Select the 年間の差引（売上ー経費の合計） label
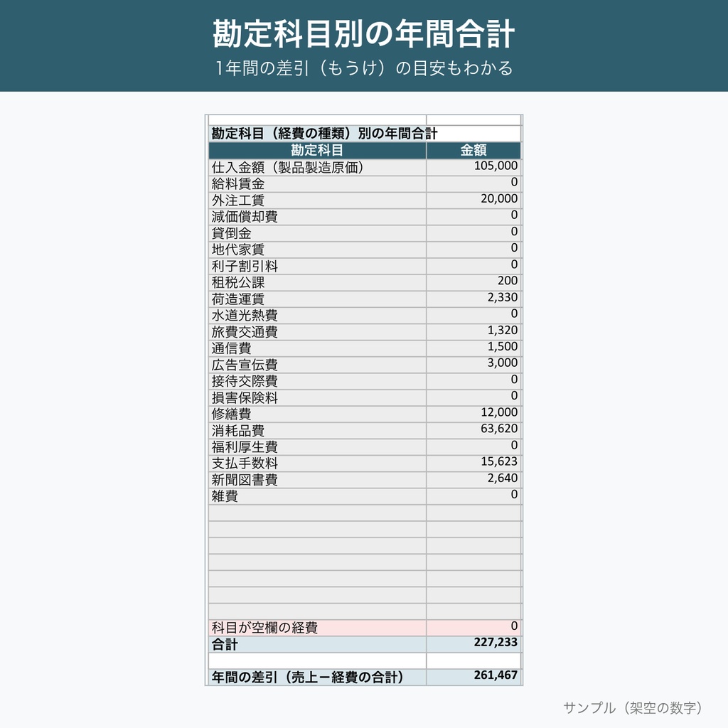The image size is (728, 728). coord(308,678)
